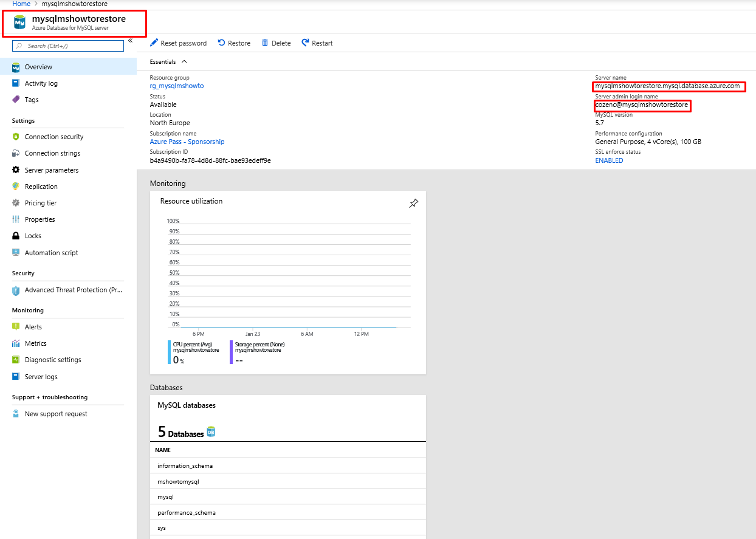Screen dimensions: 756x539
Task: Click the Automation script icon
Action: coord(16,253)
